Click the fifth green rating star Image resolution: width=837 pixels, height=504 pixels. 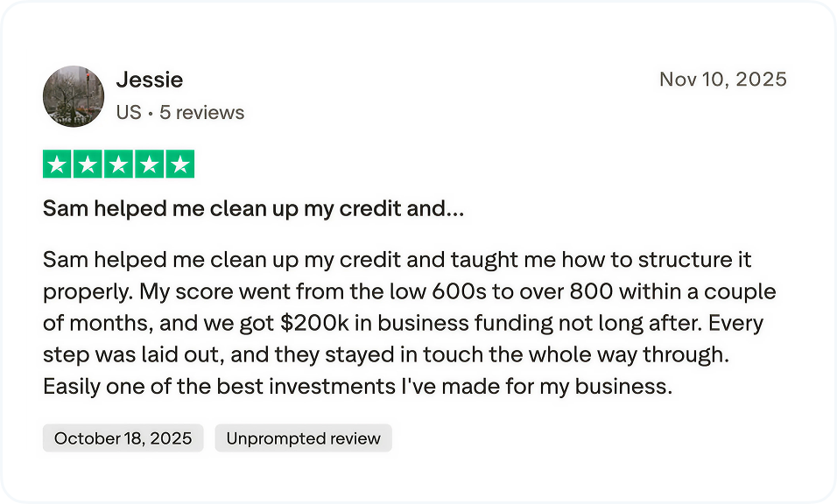[179, 164]
